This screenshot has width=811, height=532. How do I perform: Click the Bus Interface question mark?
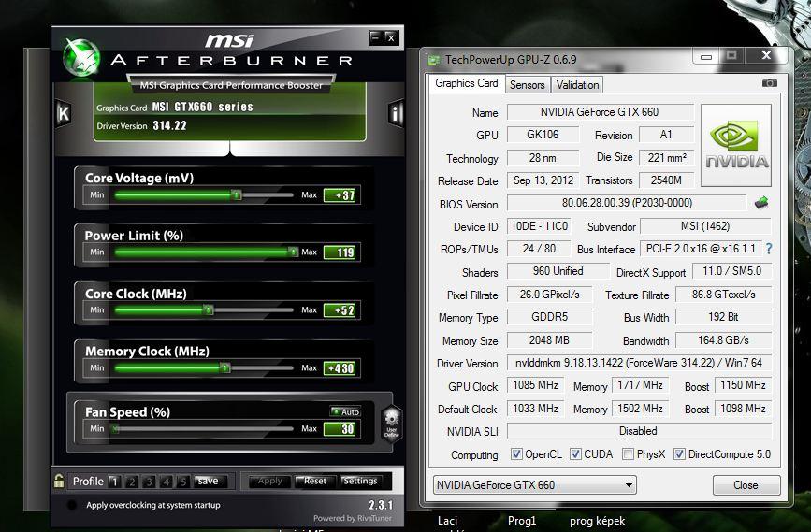coord(769,249)
